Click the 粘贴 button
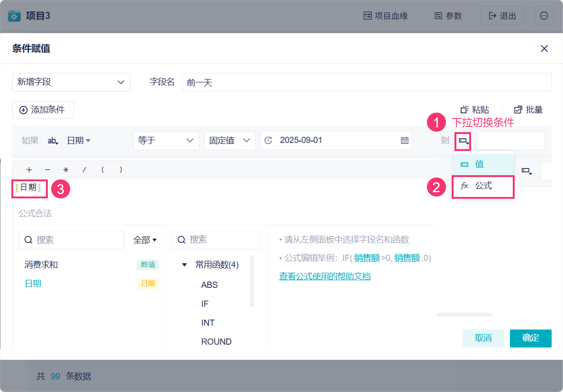Screen dimensions: 563x392 pyautogui.click(x=475, y=110)
